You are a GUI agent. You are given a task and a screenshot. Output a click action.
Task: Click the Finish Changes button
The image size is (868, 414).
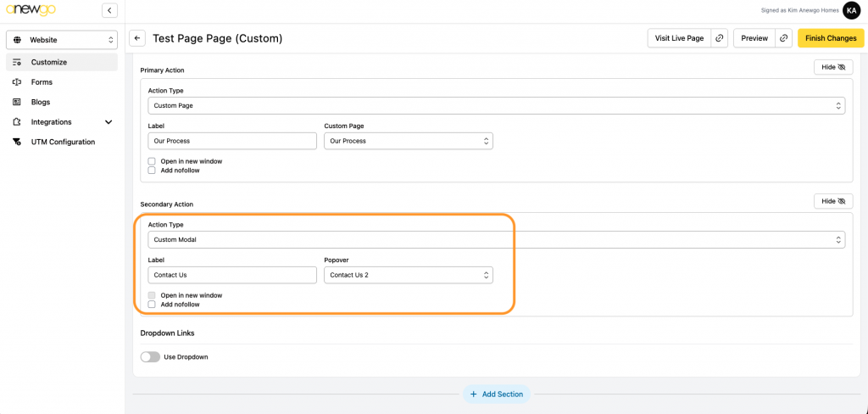831,38
